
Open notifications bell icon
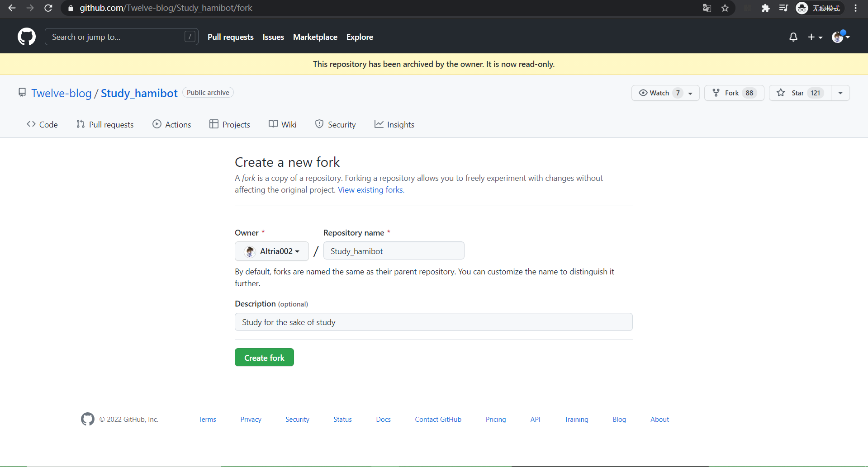793,37
